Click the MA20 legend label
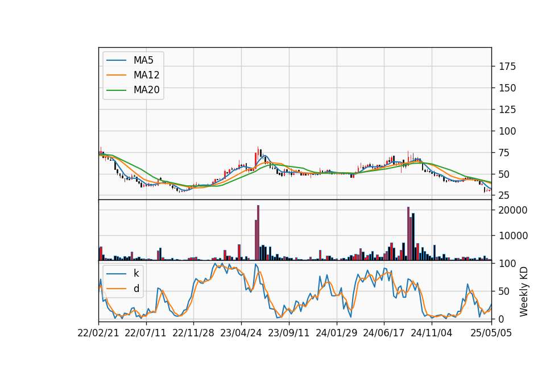The image size is (546, 392). point(146,90)
